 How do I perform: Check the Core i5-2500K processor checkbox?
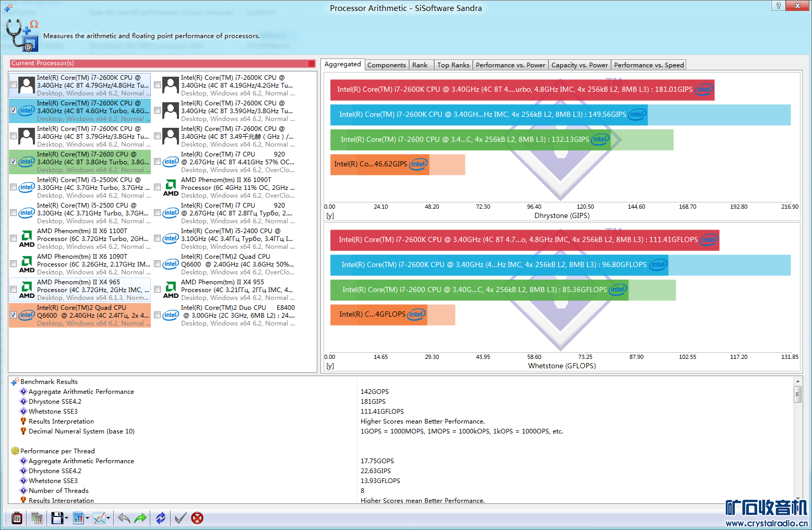pyautogui.click(x=14, y=187)
